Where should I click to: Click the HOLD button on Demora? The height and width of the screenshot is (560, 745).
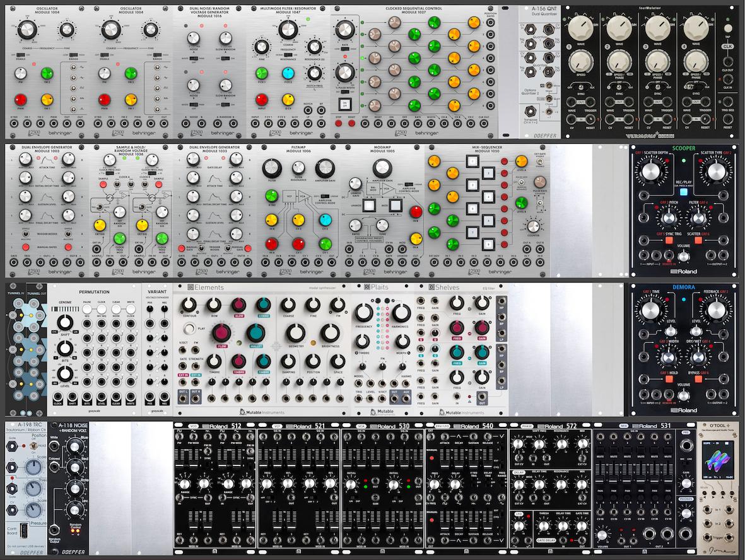[x=669, y=379]
